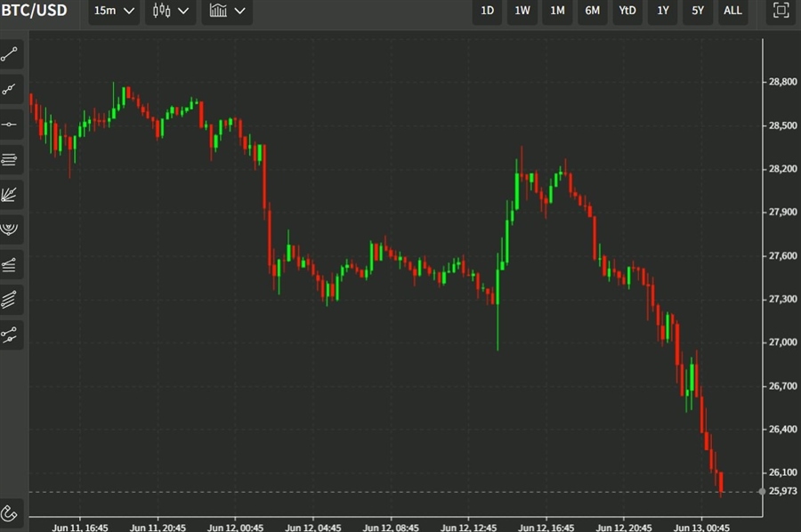Select the fan lines drawing tool
This screenshot has width=801, height=532.
(11, 194)
